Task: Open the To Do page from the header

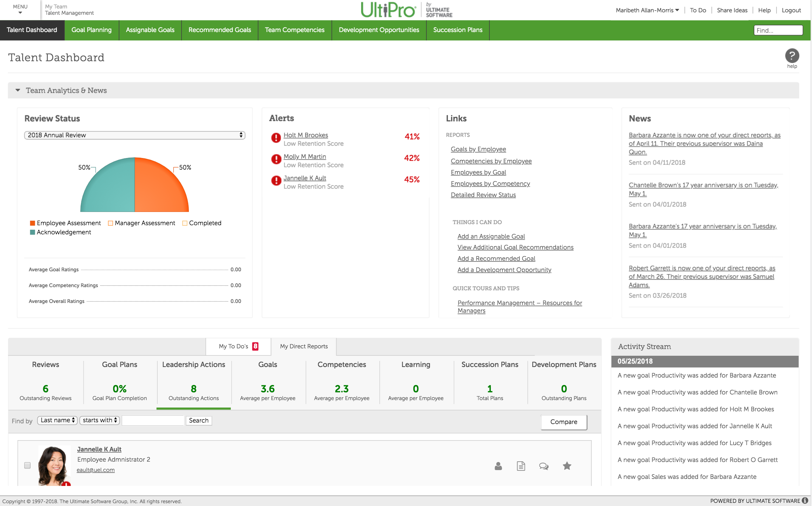Action: [x=698, y=10]
